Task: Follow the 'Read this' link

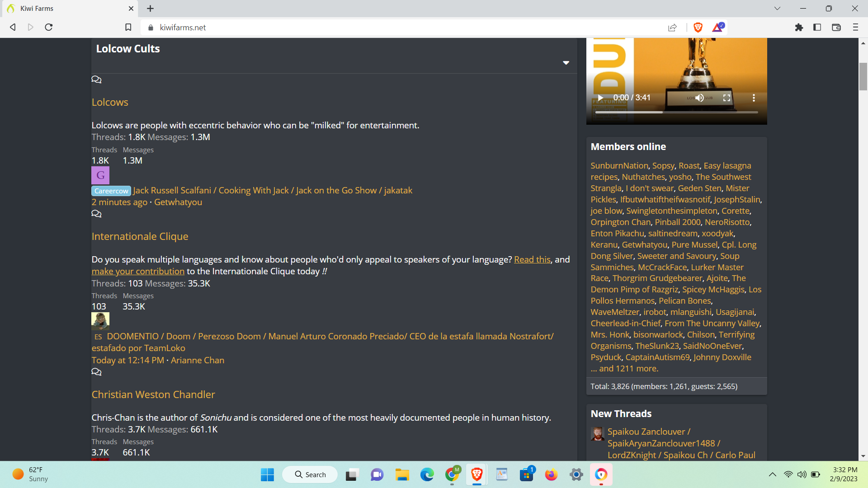Action: [x=532, y=259]
